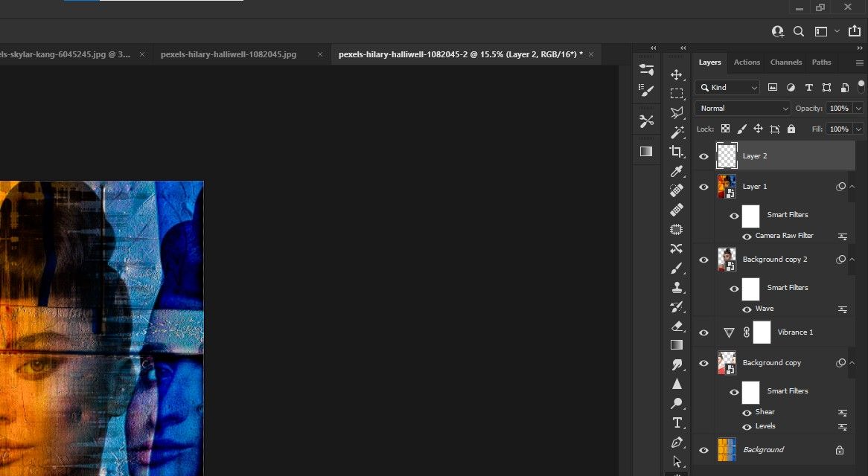Select the Type tool in the toolbar
This screenshot has height=476, width=868.
[677, 423]
